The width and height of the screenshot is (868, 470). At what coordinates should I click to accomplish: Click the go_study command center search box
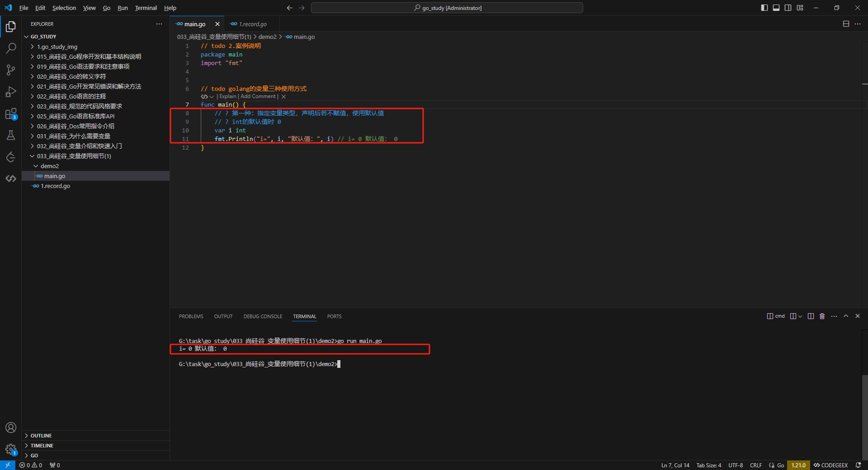point(447,8)
